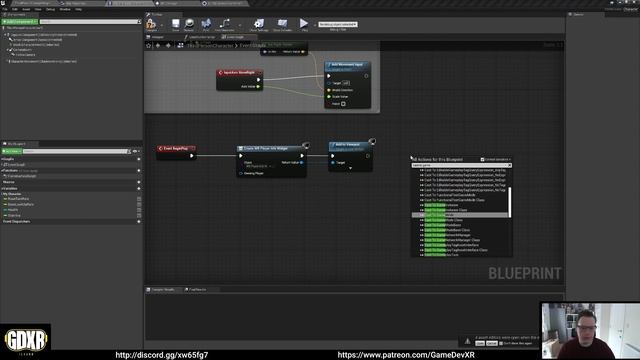Open the Window menu
The height and width of the screenshot is (360, 640).
click(x=65, y=9)
